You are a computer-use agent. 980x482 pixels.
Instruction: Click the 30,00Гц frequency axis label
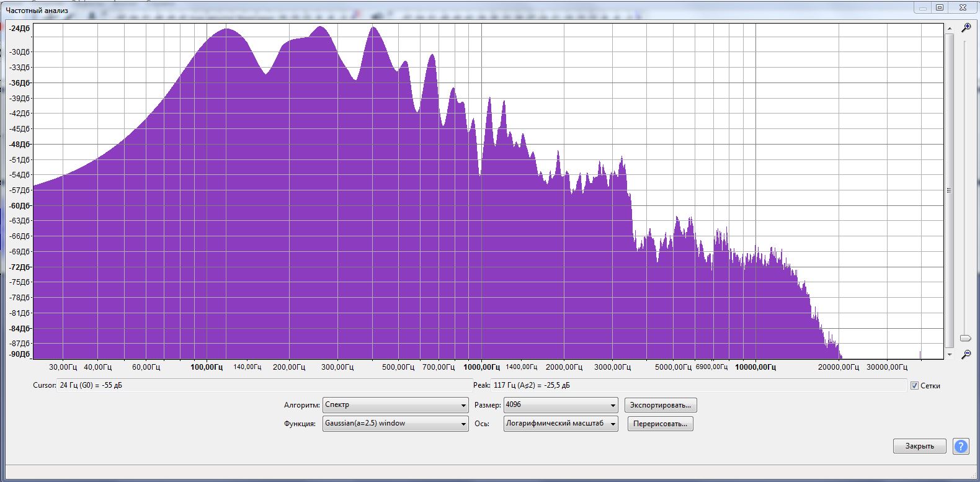tap(63, 367)
